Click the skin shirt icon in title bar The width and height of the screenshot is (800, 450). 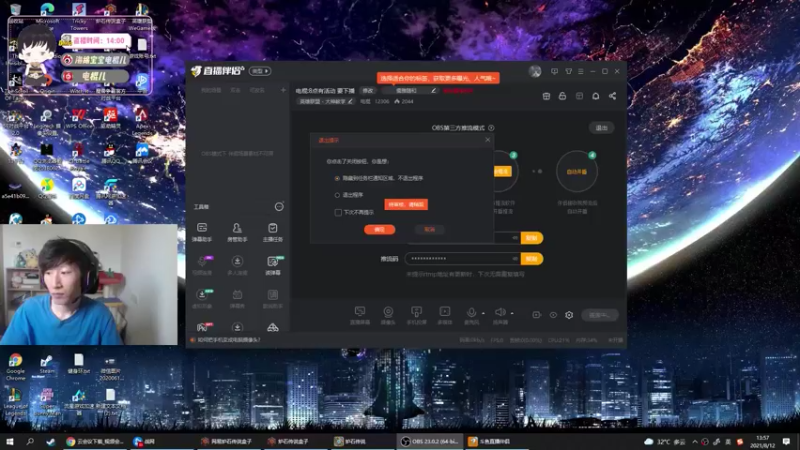(x=568, y=71)
